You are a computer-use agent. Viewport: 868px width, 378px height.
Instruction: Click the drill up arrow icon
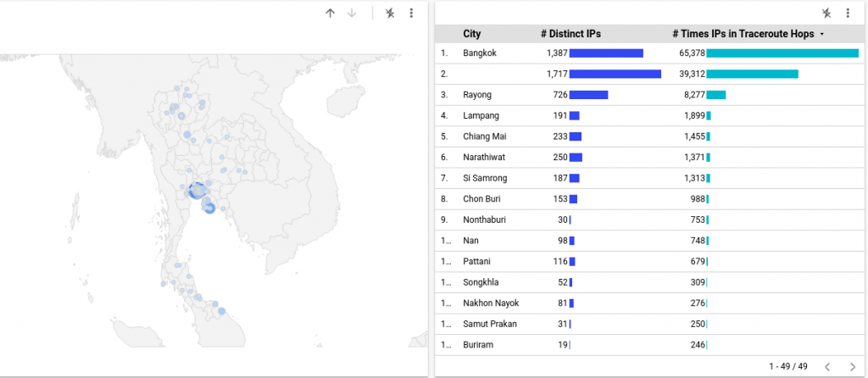pos(331,14)
